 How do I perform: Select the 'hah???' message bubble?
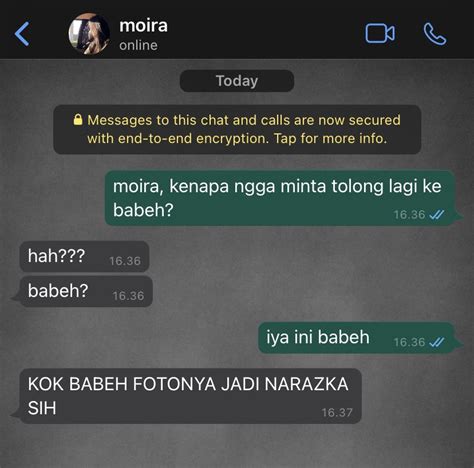pos(84,256)
